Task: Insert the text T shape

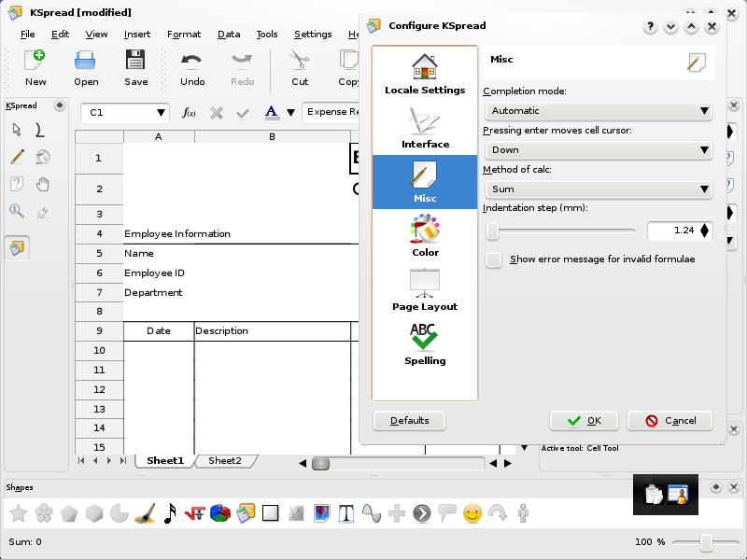Action: point(346,513)
